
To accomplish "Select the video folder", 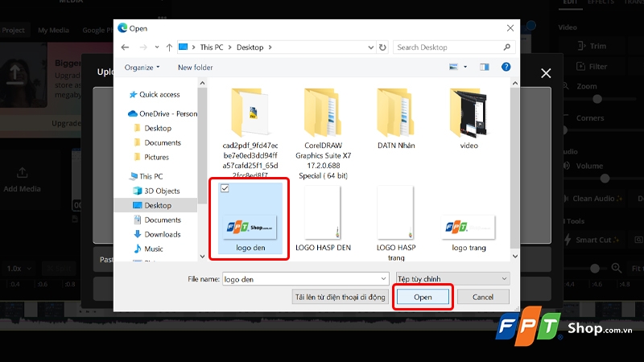I will 469,118.
